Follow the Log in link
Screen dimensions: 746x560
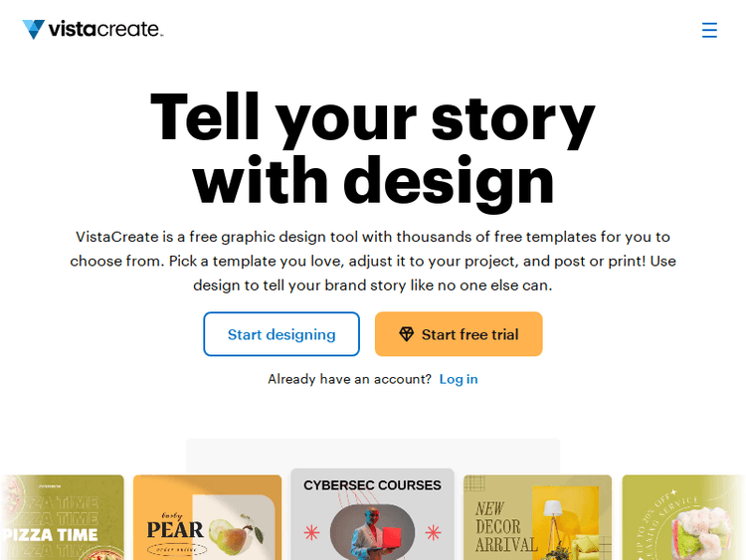[x=459, y=379]
